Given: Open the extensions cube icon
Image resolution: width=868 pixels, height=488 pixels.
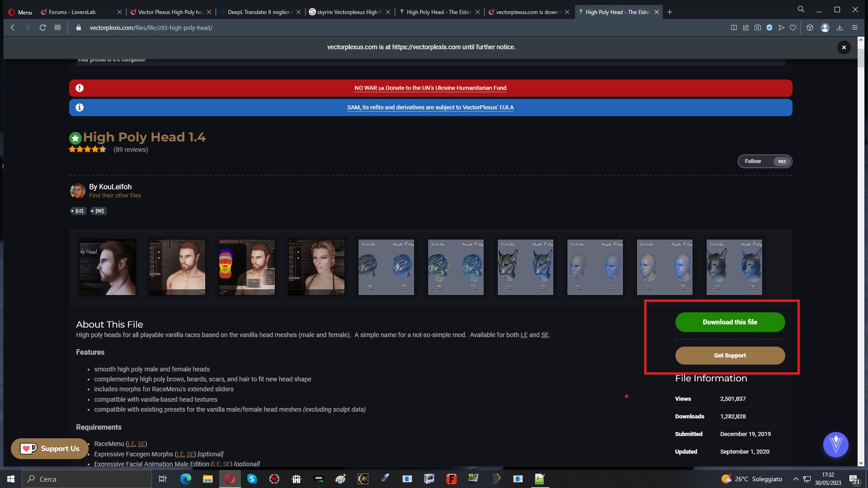Looking at the screenshot, I should (810, 28).
